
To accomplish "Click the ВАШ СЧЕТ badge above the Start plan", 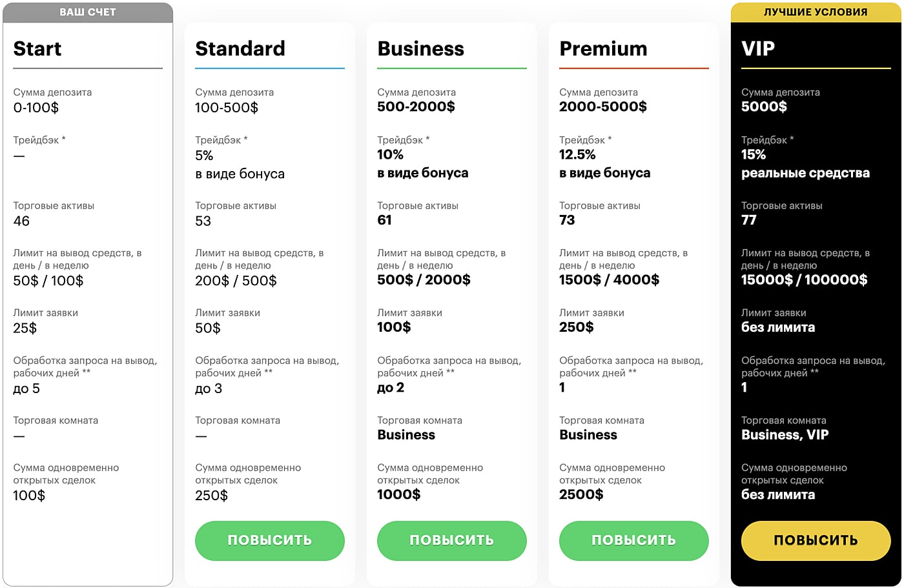I will 87,11.
